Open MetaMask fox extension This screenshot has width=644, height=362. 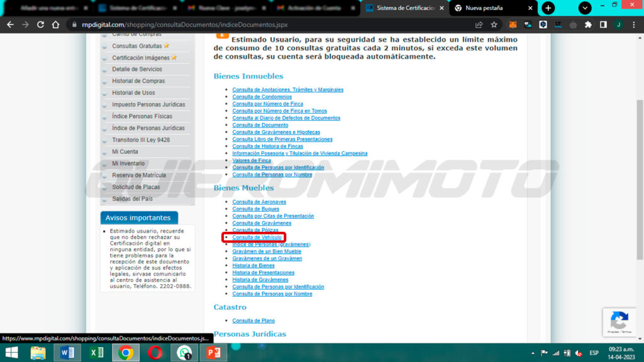click(513, 25)
